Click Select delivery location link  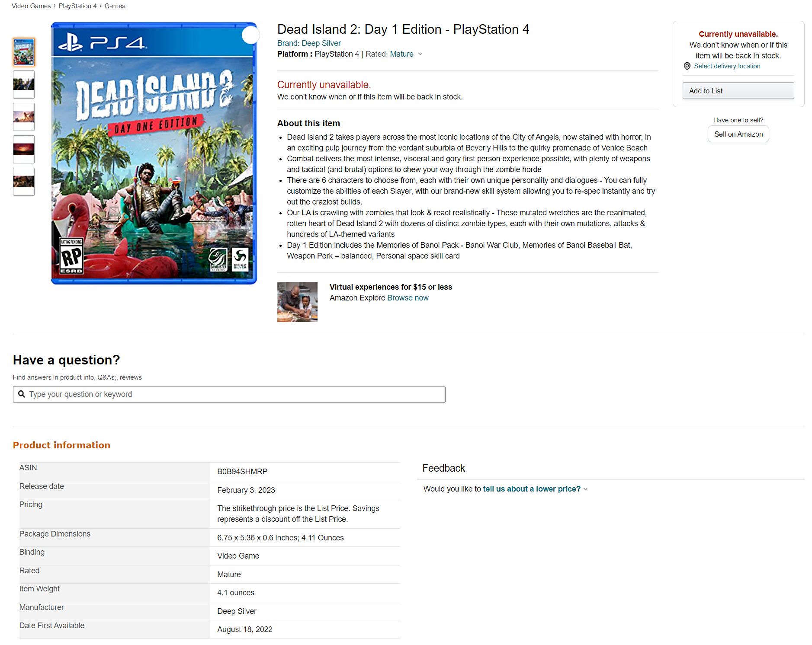click(x=727, y=66)
